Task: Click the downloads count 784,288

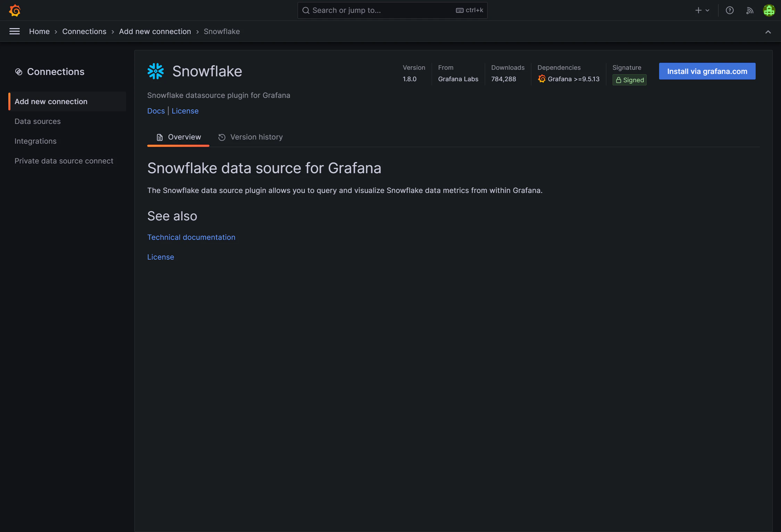Action: (x=504, y=79)
